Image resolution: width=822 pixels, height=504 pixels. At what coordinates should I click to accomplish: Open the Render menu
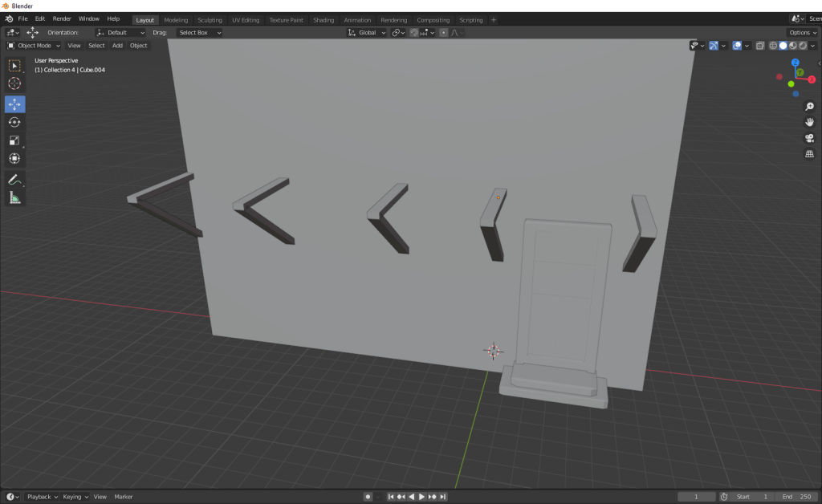point(62,18)
